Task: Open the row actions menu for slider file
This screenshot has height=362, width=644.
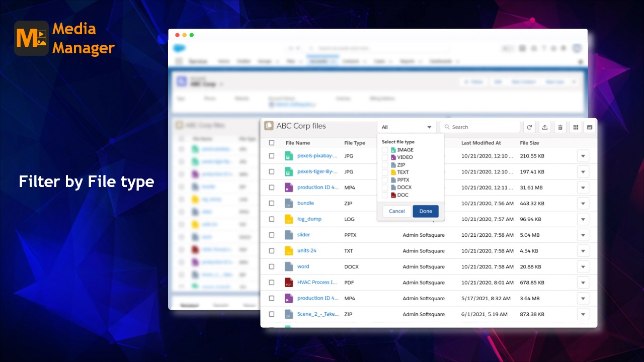Action: (x=583, y=235)
